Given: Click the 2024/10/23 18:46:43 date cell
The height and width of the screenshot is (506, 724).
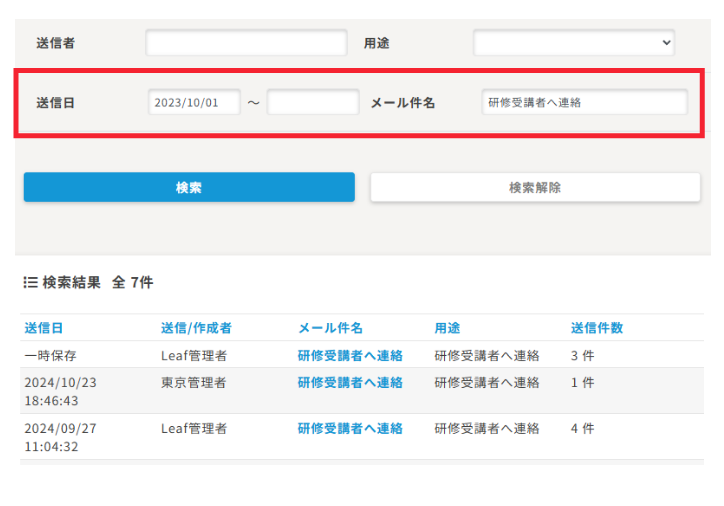Looking at the screenshot, I should click(x=60, y=392).
